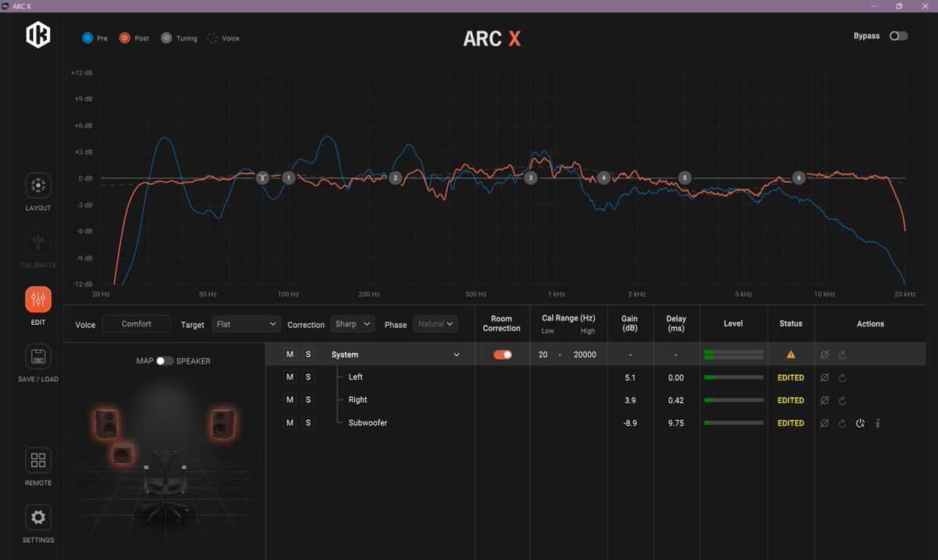Screen dimensions: 938x560
Task: Click the System warning status icon
Action: (790, 355)
